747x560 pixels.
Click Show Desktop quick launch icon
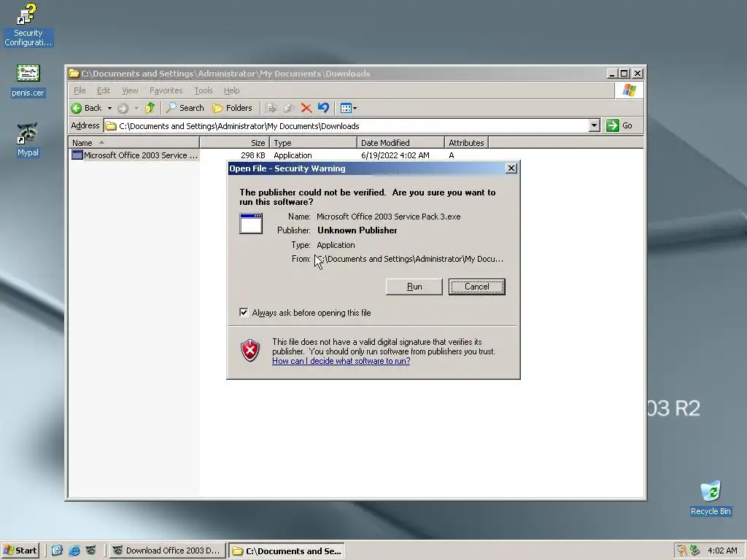coord(57,551)
